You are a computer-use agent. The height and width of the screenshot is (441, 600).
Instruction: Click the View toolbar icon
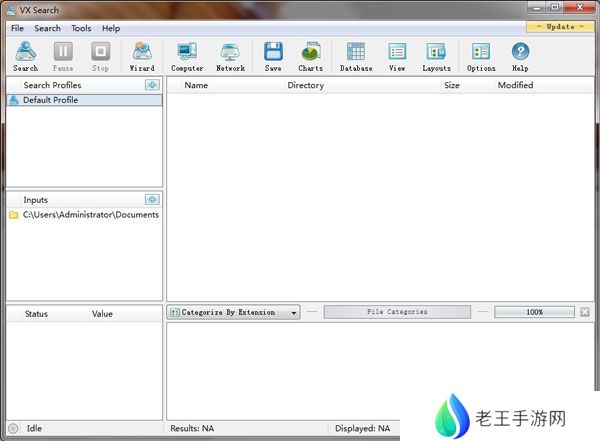[x=397, y=57]
